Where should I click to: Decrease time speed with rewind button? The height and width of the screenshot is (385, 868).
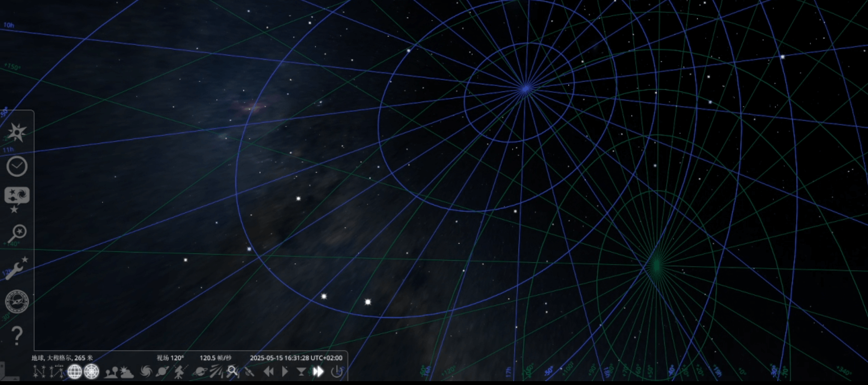[268, 372]
